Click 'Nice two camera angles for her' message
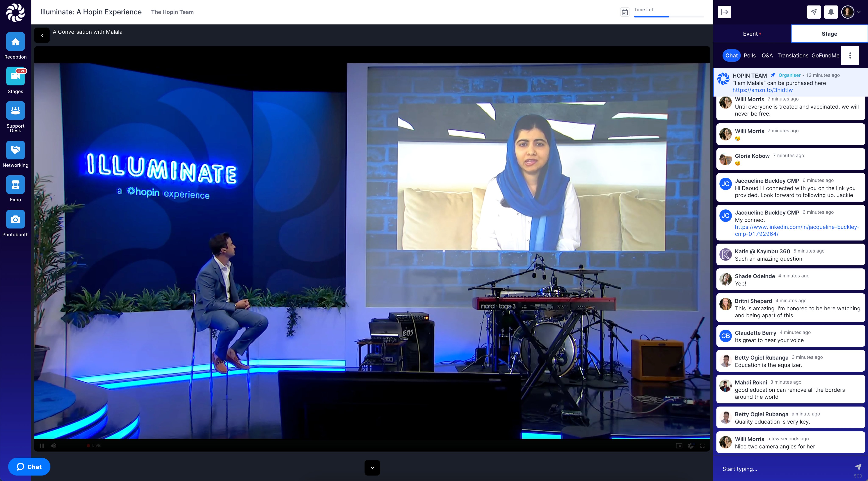868x481 pixels. pyautogui.click(x=775, y=446)
